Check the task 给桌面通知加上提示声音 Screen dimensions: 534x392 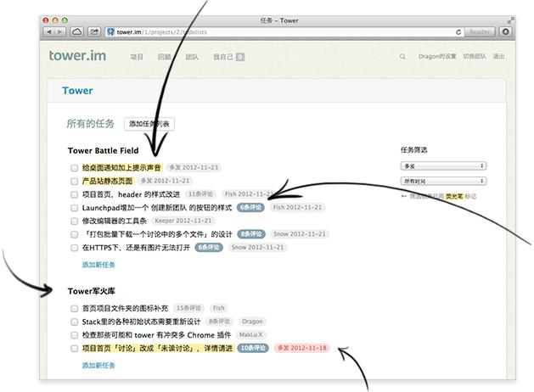pos(74,168)
